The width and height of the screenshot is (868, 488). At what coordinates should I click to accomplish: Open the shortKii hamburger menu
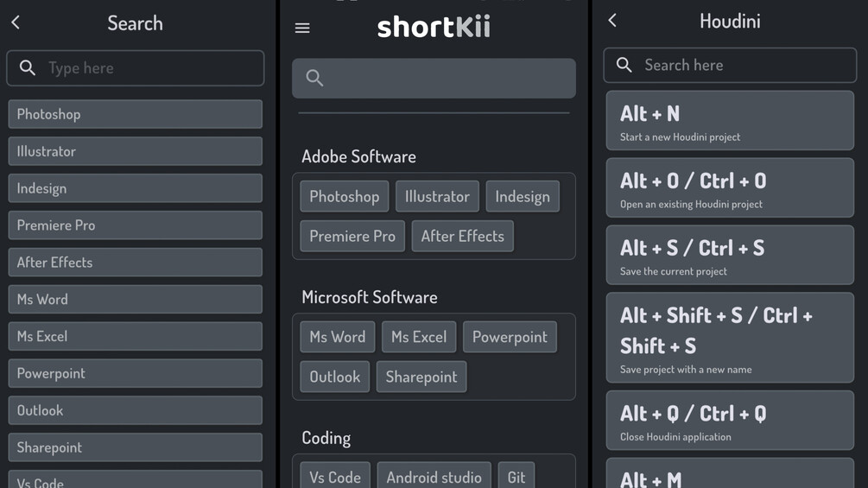302,28
